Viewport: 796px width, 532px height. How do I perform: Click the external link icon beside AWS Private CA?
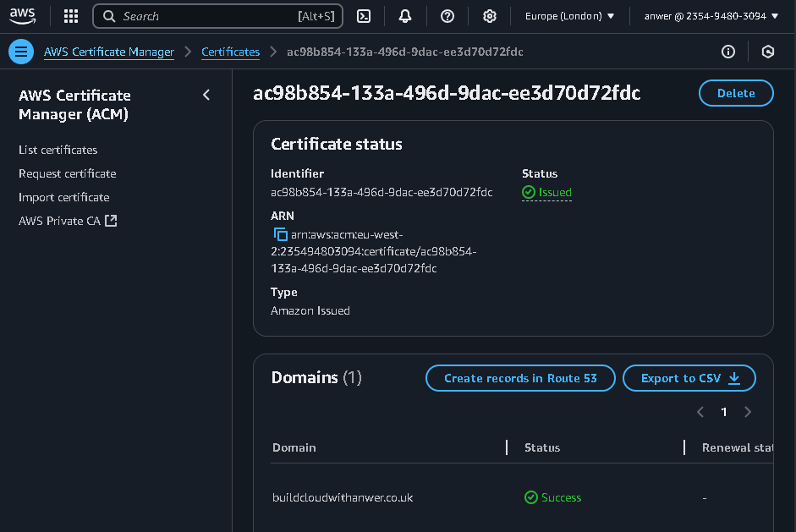[111, 221]
